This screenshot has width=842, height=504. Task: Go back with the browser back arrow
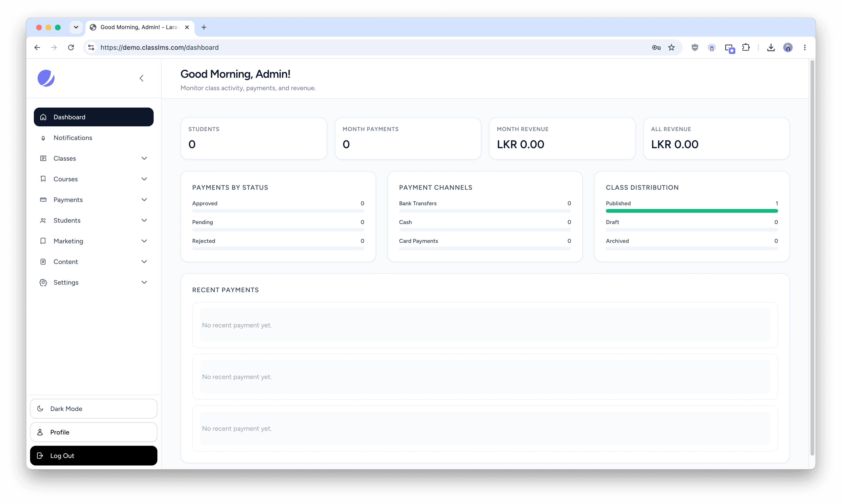(37, 47)
